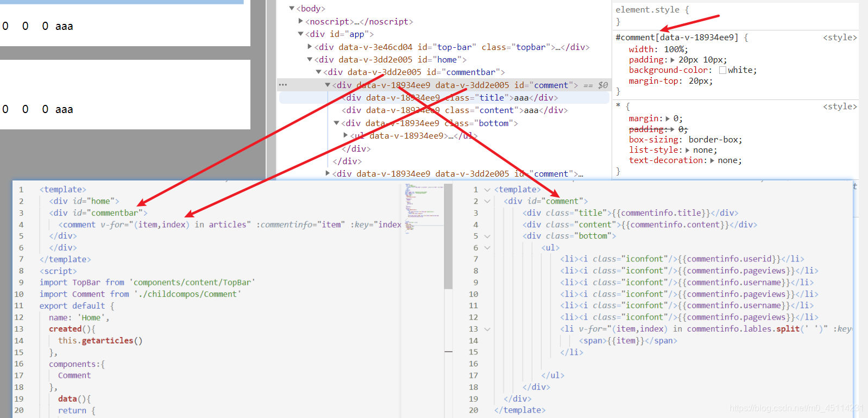Open <style> source link for * rule
The image size is (868, 418).
tap(840, 107)
